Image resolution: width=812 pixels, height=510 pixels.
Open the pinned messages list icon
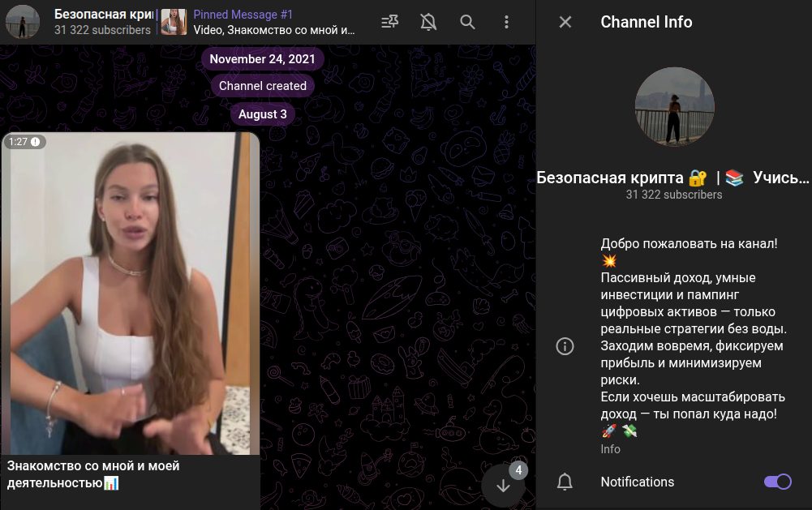pos(389,22)
